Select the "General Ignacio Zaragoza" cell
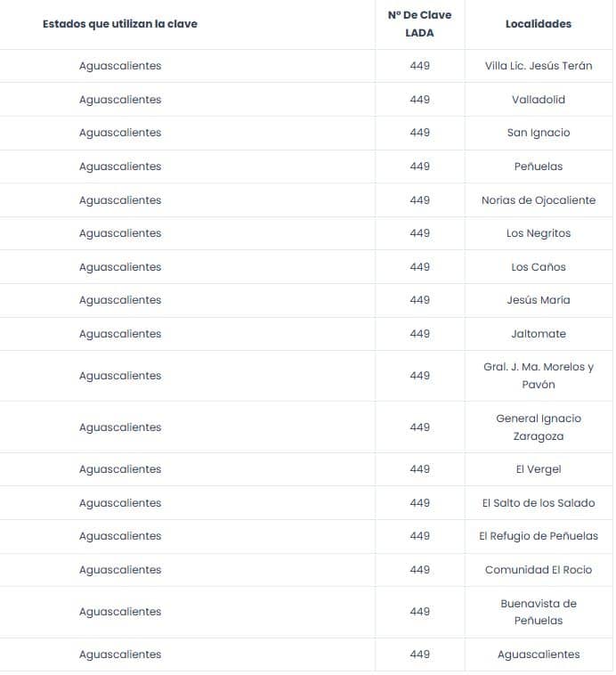The width and height of the screenshot is (616, 675). [x=538, y=427]
